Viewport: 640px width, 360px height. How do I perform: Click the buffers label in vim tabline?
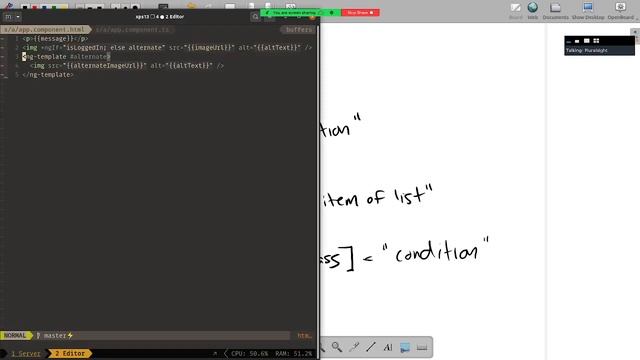click(x=298, y=29)
